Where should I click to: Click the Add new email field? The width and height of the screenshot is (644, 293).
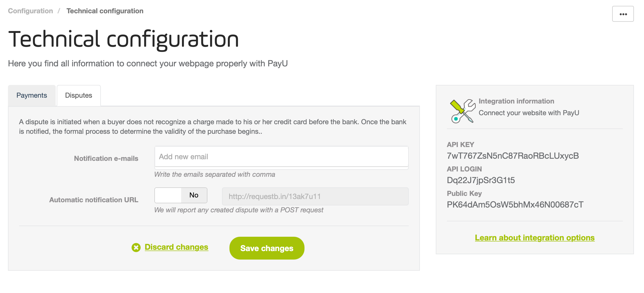pyautogui.click(x=281, y=157)
